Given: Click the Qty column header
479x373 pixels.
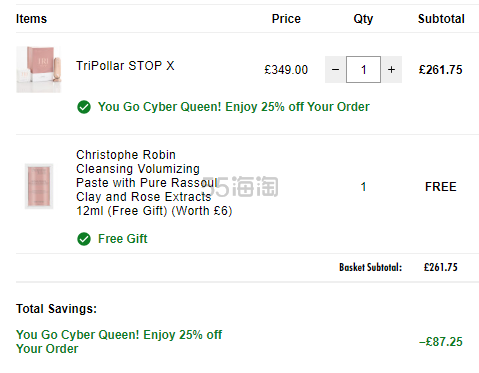Looking at the screenshot, I should (x=363, y=19).
